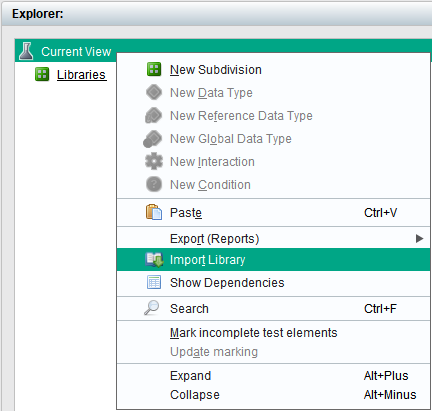Viewport: 432px width, 411px height.
Task: Click the flask icon beside Current View
Action: tap(26, 51)
